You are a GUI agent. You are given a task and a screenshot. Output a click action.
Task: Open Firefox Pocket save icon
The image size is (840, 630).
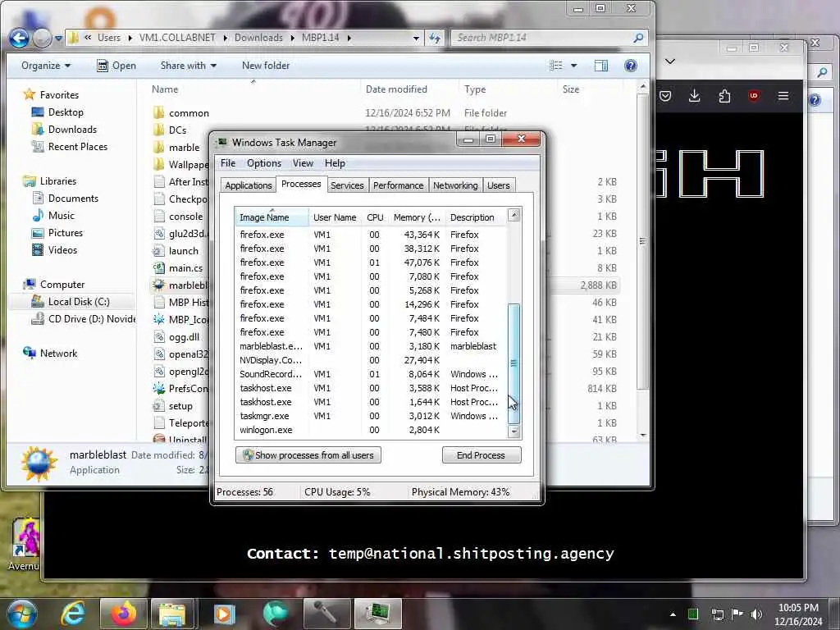(665, 96)
